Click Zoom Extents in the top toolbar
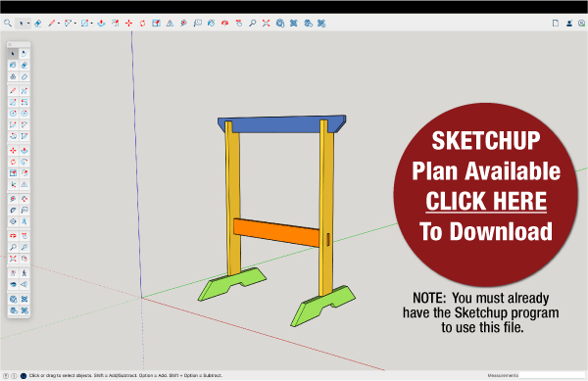This screenshot has width=588, height=381. [x=266, y=24]
